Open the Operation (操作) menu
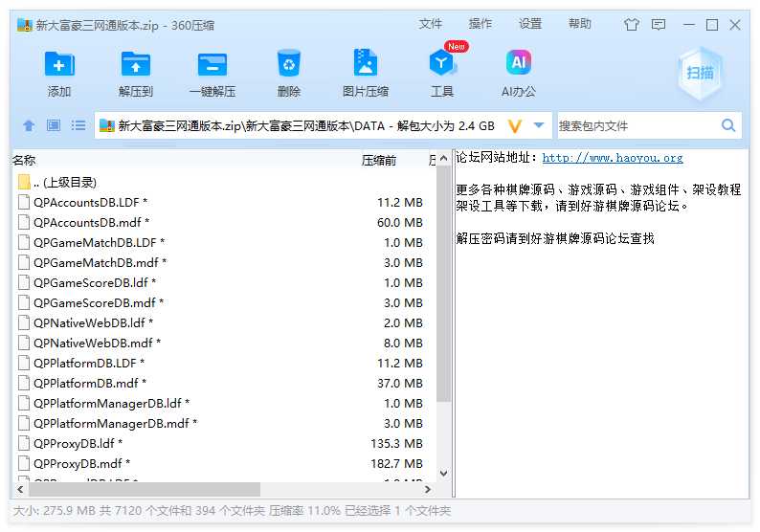Image resolution: width=760 pixels, height=532 pixels. tap(481, 24)
